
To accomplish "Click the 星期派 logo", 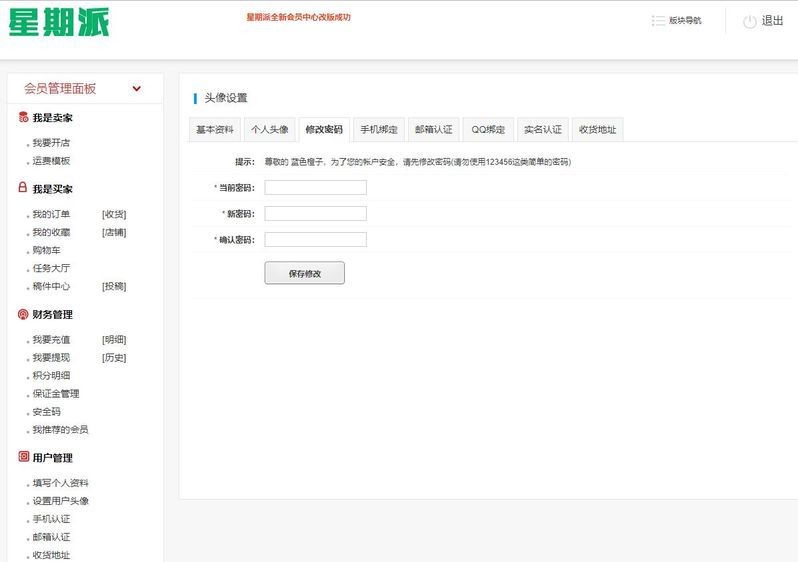I will tap(59, 22).
